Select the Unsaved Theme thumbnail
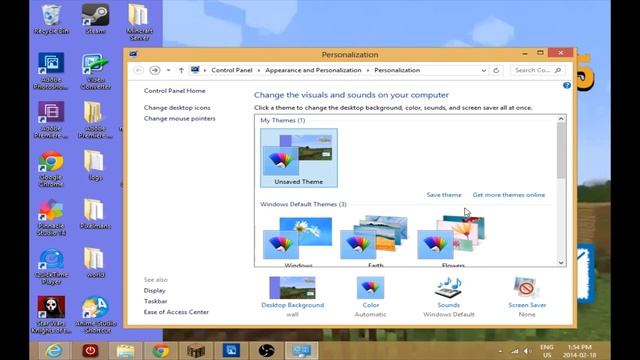This screenshot has width=640, height=360. tap(299, 158)
